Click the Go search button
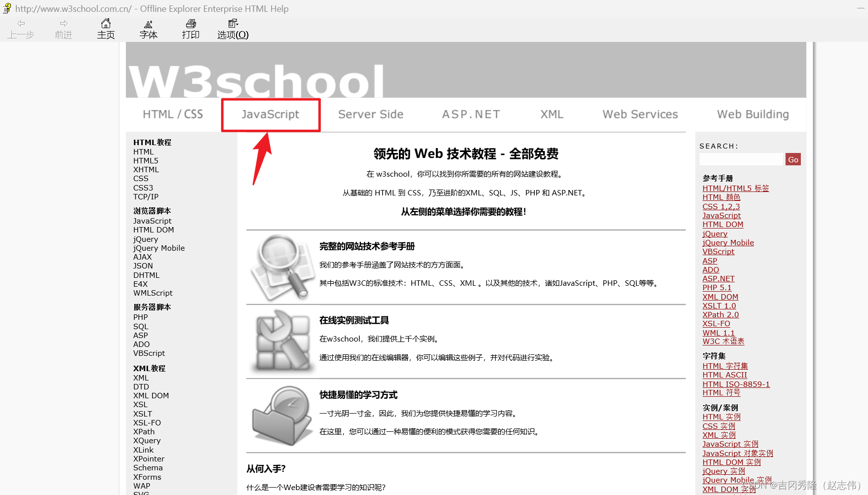The height and width of the screenshot is (495, 868). coord(793,159)
